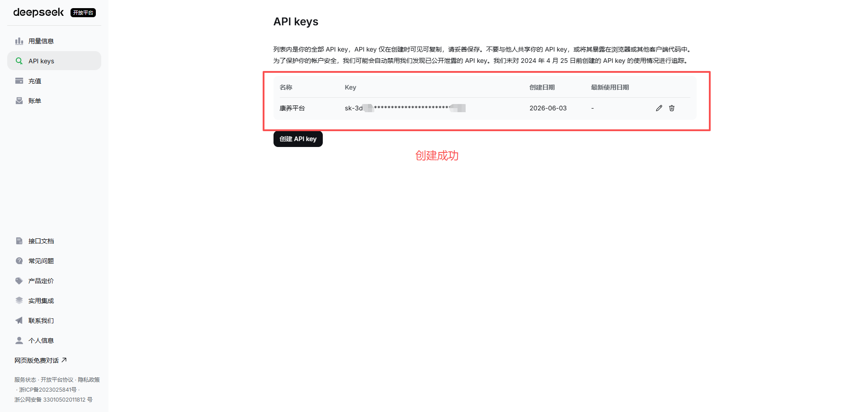The height and width of the screenshot is (412, 868).
Task: Click the 产品定价 tag icon
Action: point(19,281)
